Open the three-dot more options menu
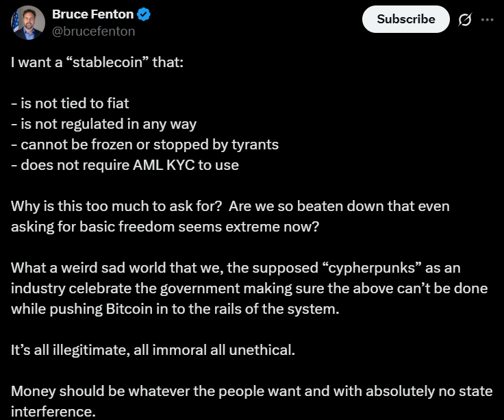The height and width of the screenshot is (420, 504). (x=487, y=20)
